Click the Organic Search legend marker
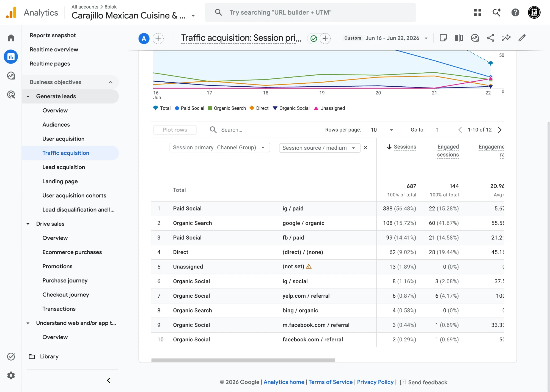Viewport: 550px width, 392px height. [210, 108]
